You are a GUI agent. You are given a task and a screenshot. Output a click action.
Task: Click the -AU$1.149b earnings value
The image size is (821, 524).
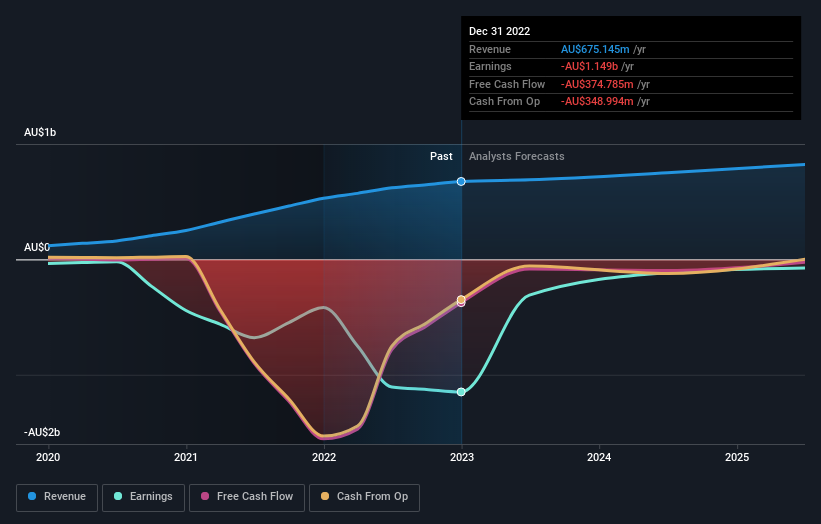coord(590,66)
